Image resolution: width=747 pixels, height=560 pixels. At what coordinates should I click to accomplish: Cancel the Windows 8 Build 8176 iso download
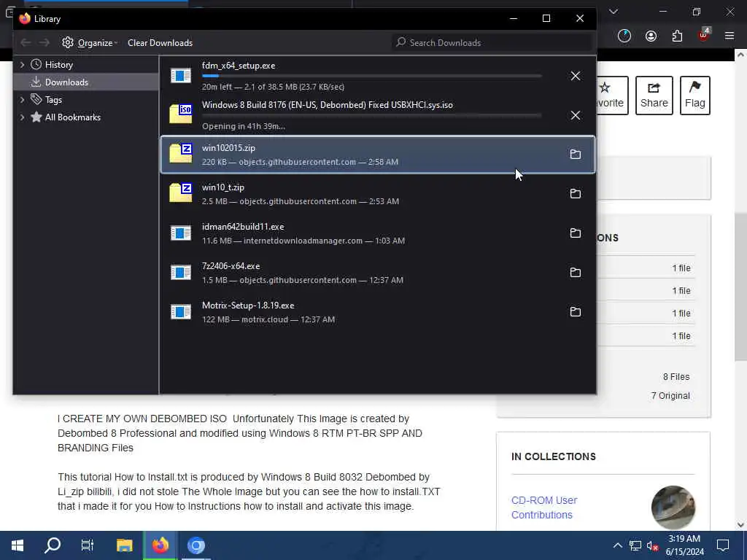tap(576, 116)
